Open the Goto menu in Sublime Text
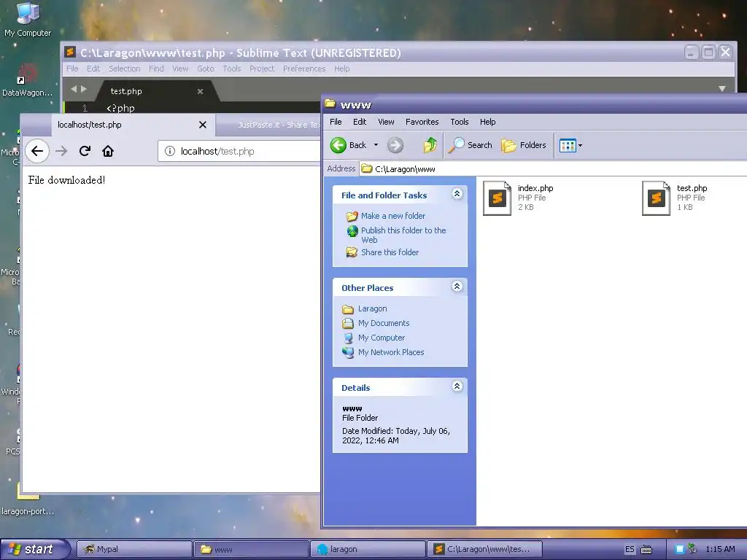The image size is (747, 560). [205, 69]
